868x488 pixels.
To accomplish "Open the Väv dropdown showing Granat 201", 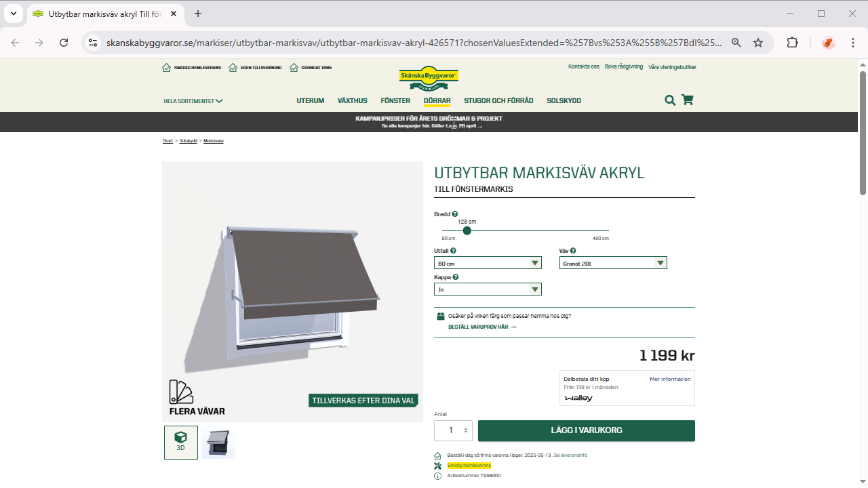I will [613, 263].
